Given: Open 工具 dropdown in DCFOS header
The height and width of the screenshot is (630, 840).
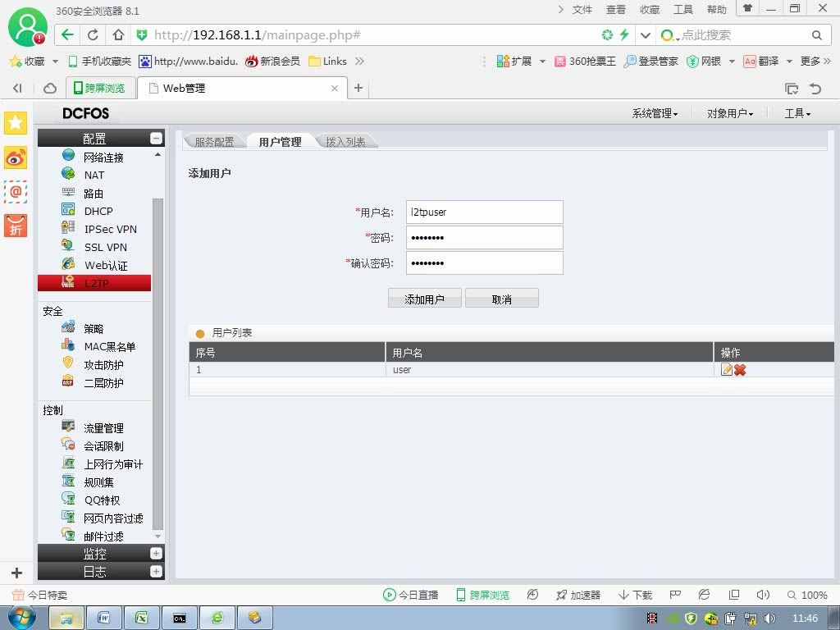Looking at the screenshot, I should (x=797, y=113).
